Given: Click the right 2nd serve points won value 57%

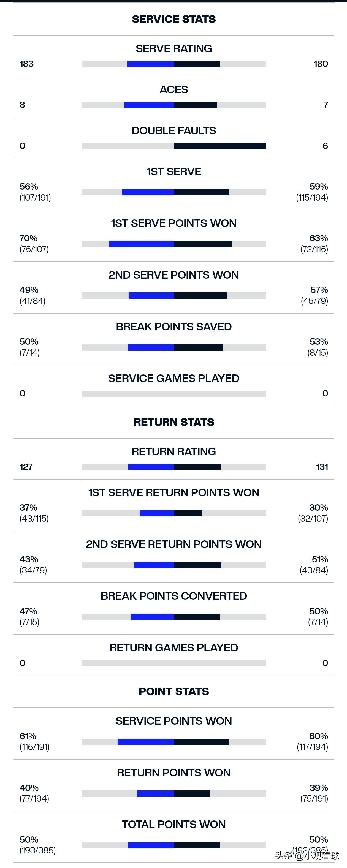Looking at the screenshot, I should pos(319,290).
